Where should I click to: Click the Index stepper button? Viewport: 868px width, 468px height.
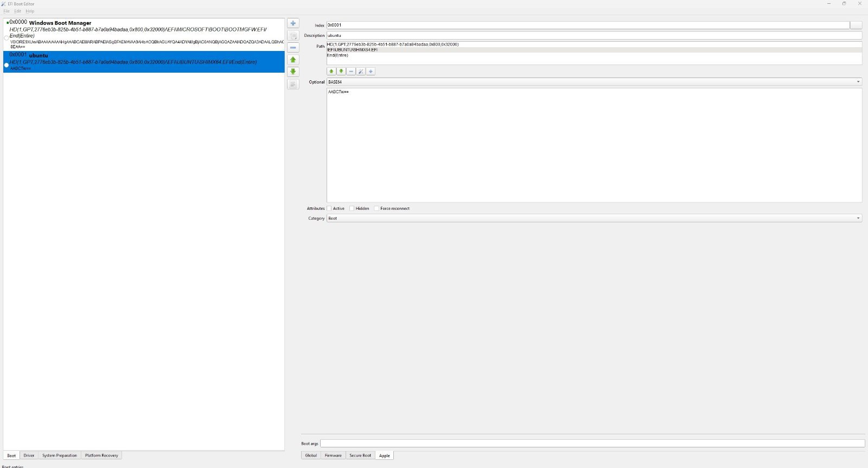856,25
